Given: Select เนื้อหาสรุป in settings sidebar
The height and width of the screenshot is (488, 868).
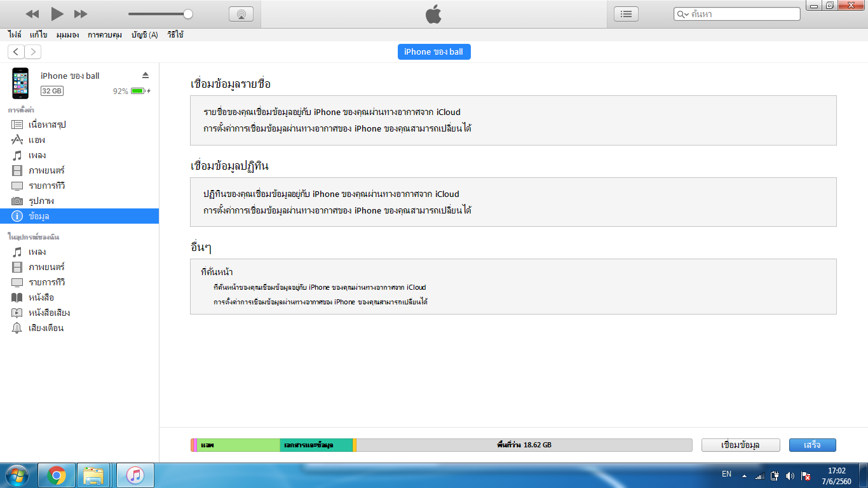Looking at the screenshot, I should [x=79, y=125].
